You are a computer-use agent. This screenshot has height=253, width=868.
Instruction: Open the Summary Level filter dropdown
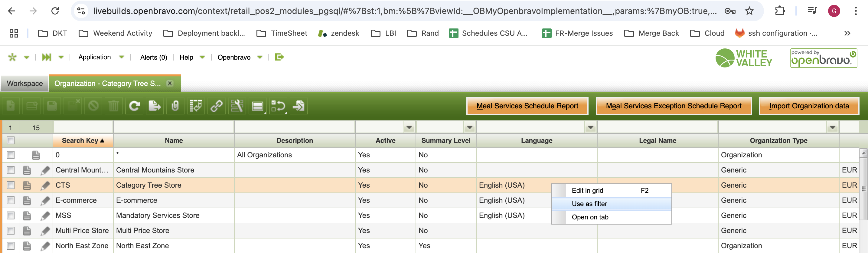(x=469, y=127)
